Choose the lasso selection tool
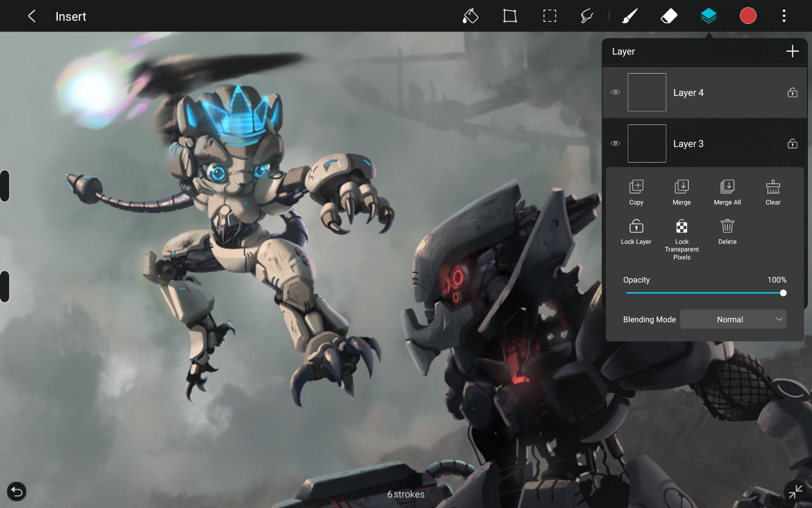Image resolution: width=812 pixels, height=508 pixels. pos(587,16)
